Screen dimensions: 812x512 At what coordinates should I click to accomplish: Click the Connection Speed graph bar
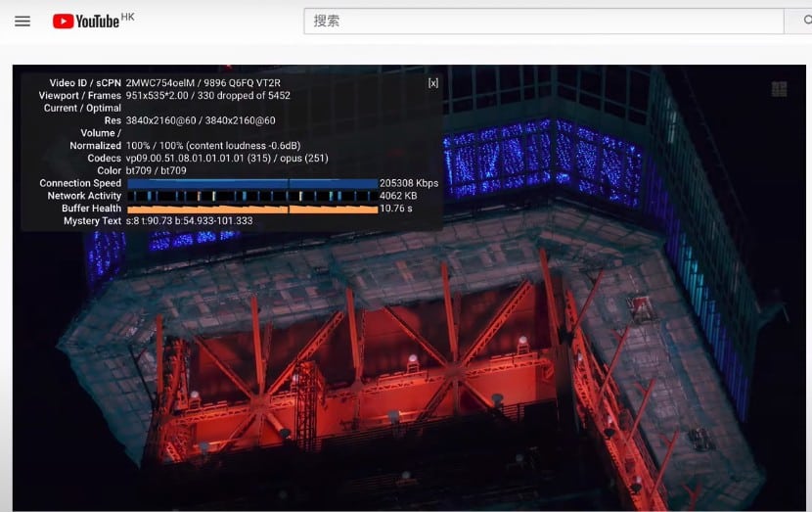tap(252, 183)
